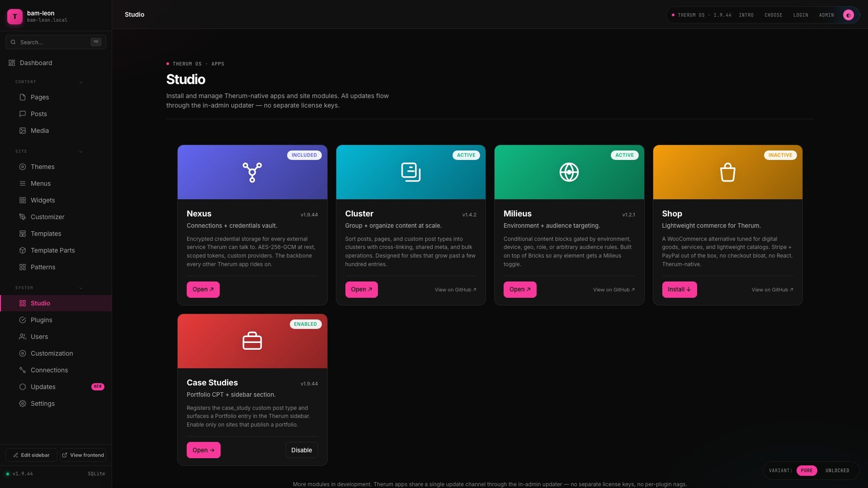Click the pink T workspace logo
Image resolution: width=868 pixels, height=488 pixels.
[x=15, y=16]
